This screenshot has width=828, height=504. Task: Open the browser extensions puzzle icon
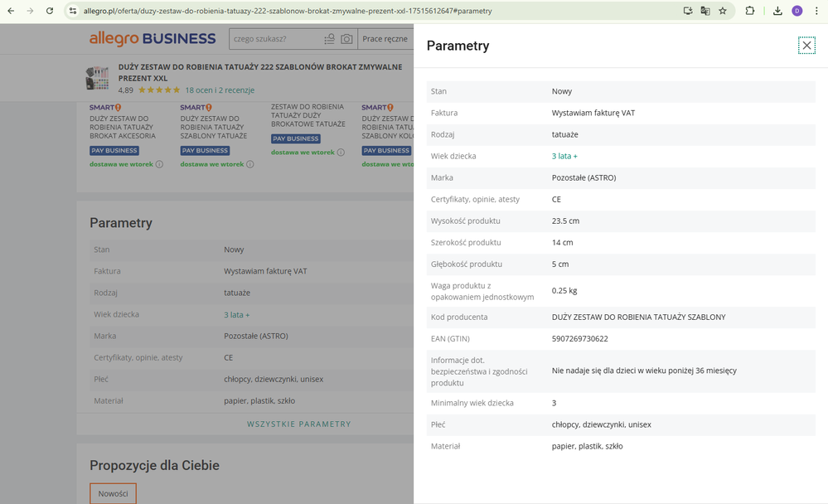coord(750,11)
